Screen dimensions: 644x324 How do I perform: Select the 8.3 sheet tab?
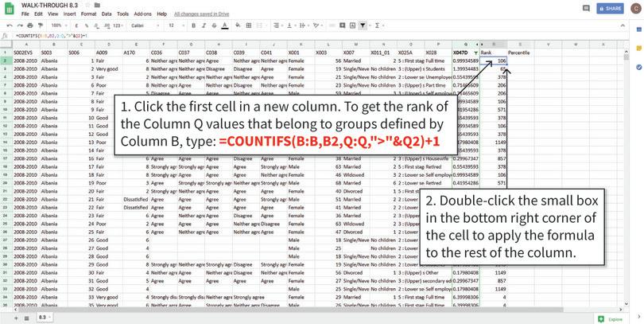click(x=44, y=318)
